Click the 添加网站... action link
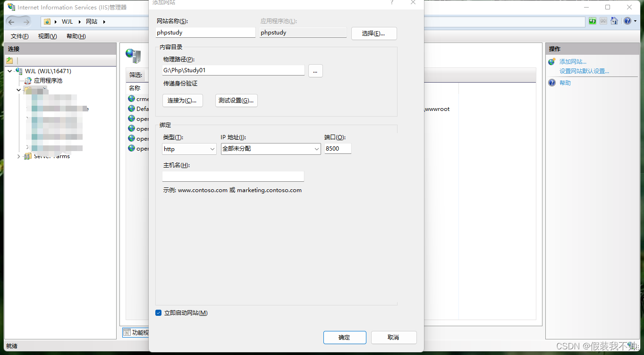This screenshot has width=644, height=355. pos(573,62)
